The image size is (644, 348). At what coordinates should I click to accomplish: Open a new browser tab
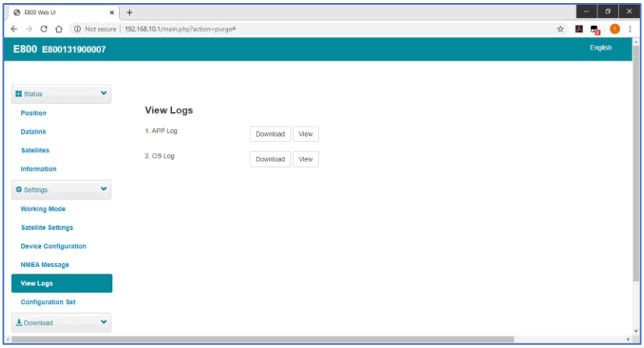click(x=129, y=12)
